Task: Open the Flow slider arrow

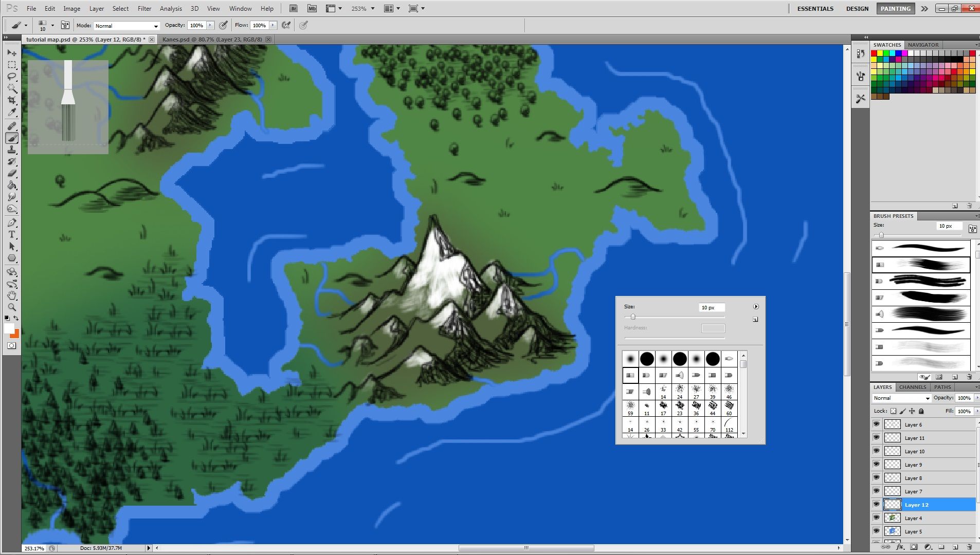Action: pos(273,25)
